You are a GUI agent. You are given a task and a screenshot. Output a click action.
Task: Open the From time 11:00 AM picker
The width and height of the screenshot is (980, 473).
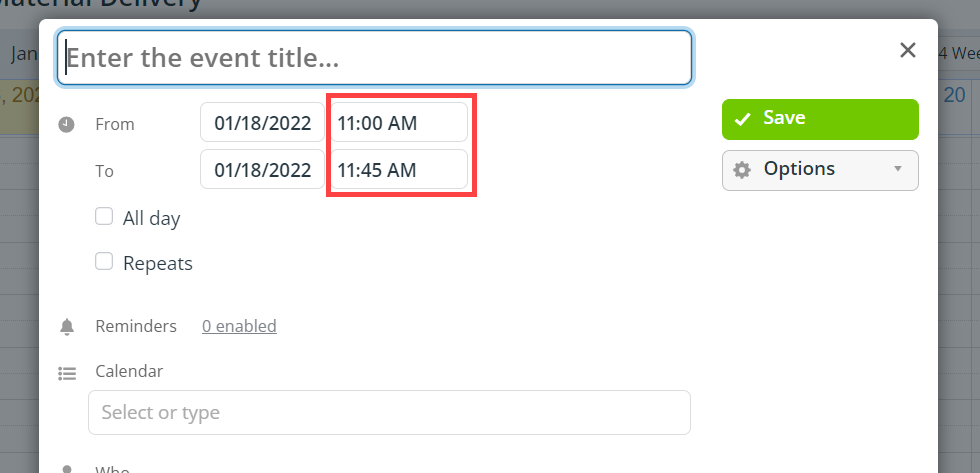click(399, 122)
